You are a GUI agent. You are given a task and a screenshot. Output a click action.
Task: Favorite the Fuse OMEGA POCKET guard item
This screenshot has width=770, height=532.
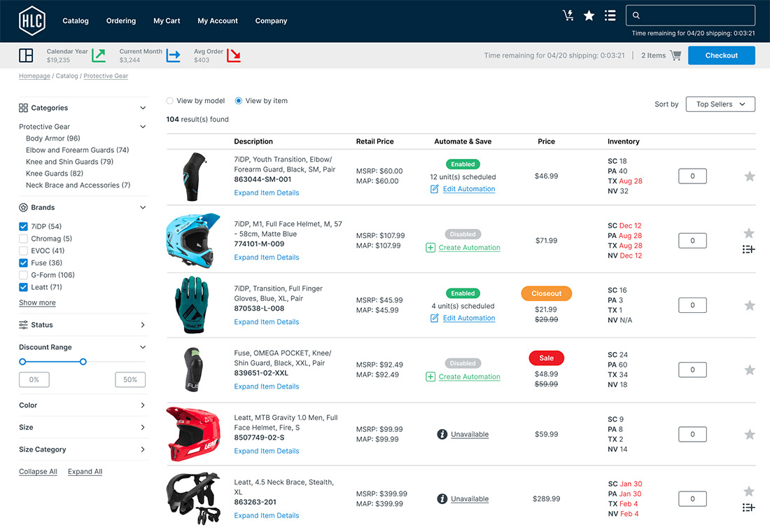[750, 370]
